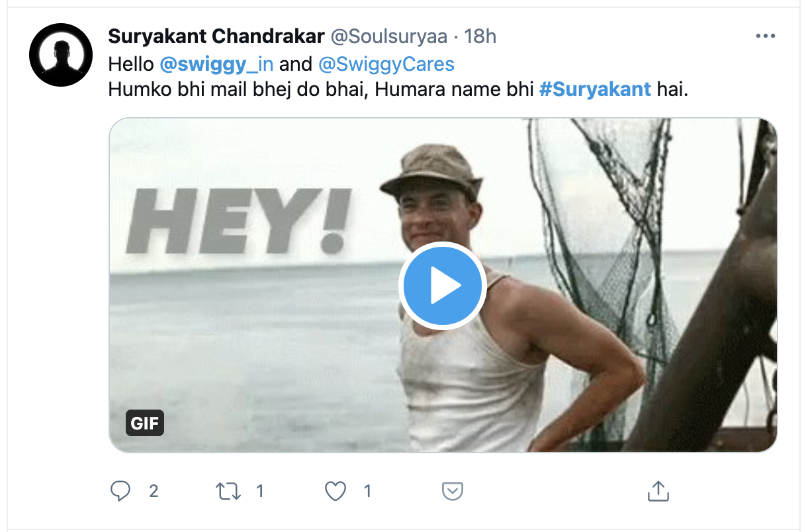Save the tweet with the Pocket icon

(x=453, y=491)
